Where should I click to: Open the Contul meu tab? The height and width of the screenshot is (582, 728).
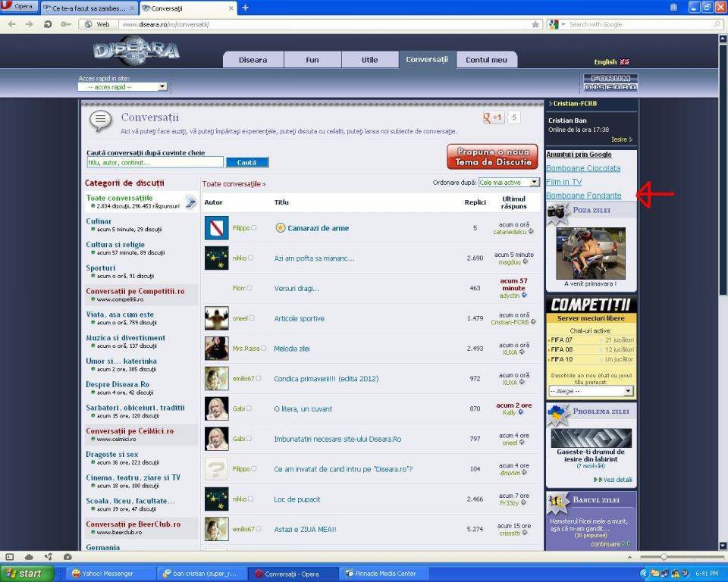pos(486,60)
